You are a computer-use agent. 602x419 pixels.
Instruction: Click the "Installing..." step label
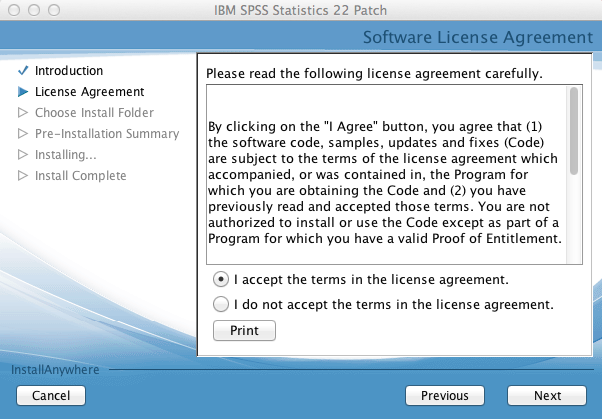pos(65,154)
